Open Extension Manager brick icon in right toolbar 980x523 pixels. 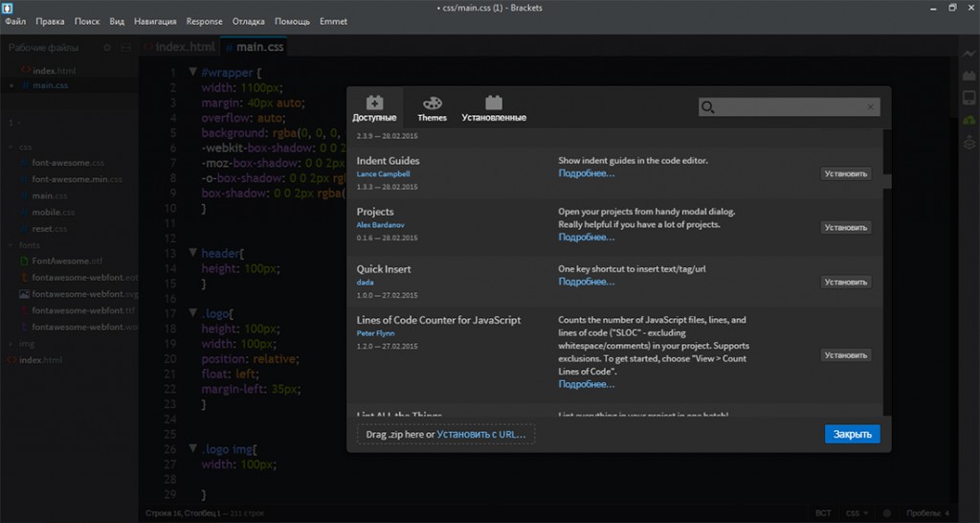point(969,76)
